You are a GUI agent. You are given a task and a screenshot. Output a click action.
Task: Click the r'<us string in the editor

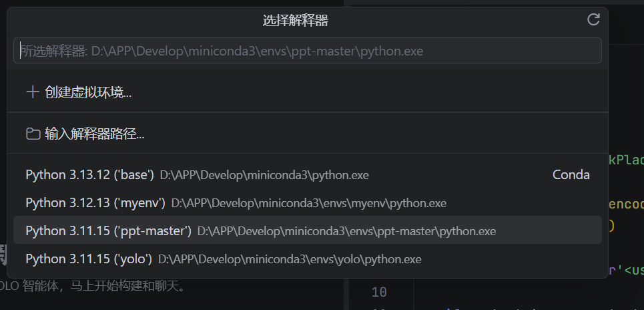click(x=627, y=270)
